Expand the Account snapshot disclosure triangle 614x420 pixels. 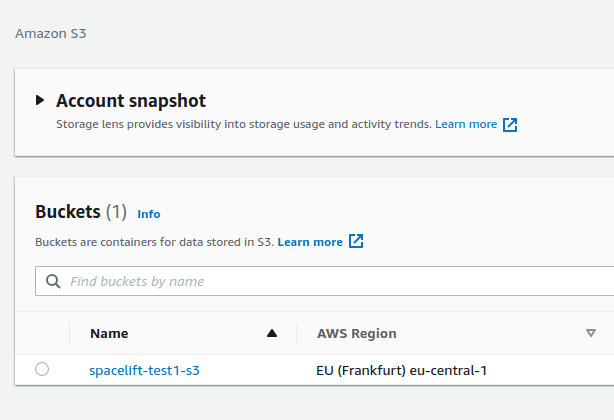pos(40,100)
